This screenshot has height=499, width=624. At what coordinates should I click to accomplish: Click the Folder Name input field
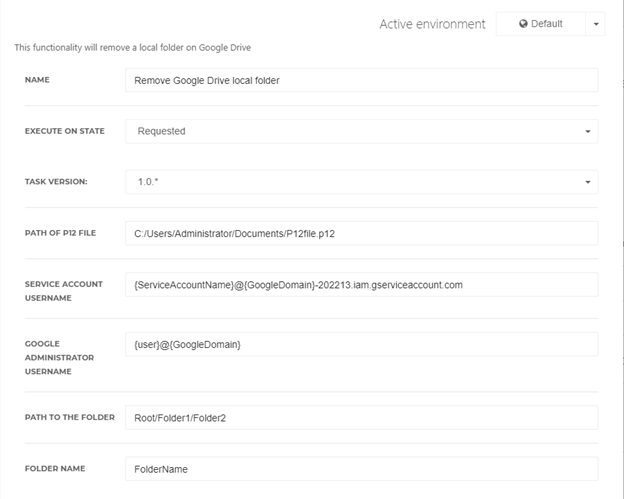point(361,469)
